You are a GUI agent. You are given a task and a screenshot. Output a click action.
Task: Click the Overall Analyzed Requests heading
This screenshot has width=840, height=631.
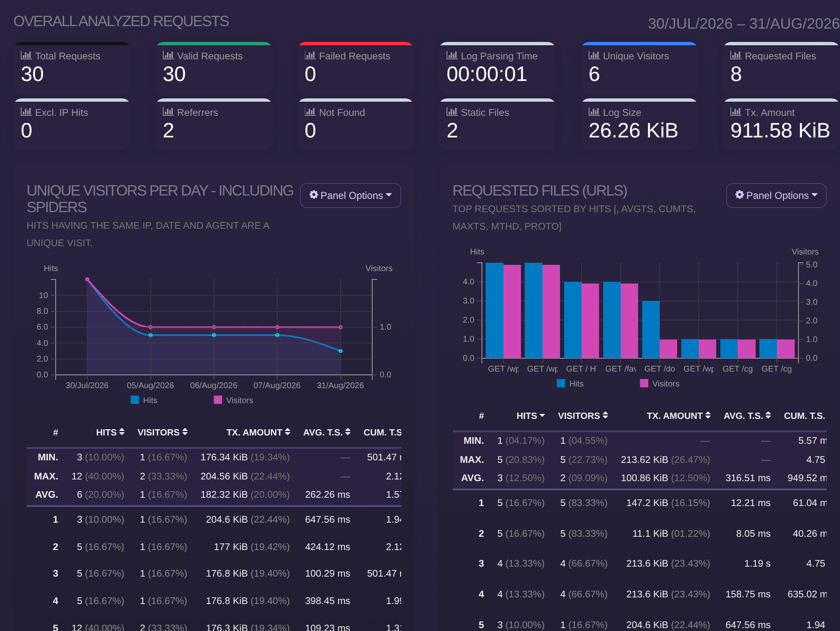[x=121, y=21]
